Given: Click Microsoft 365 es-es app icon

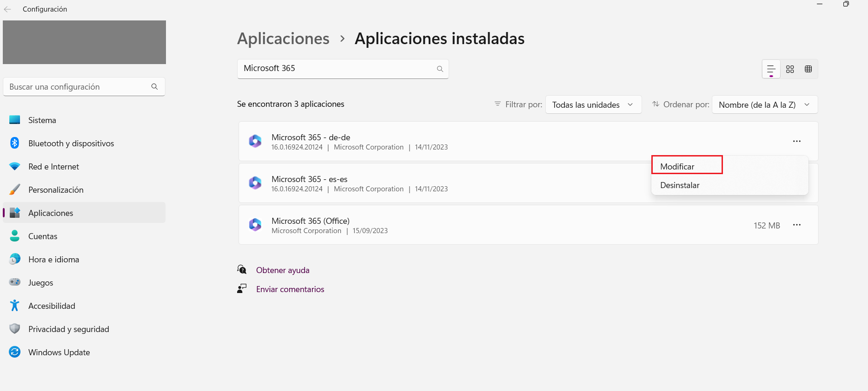Looking at the screenshot, I should pos(255,183).
